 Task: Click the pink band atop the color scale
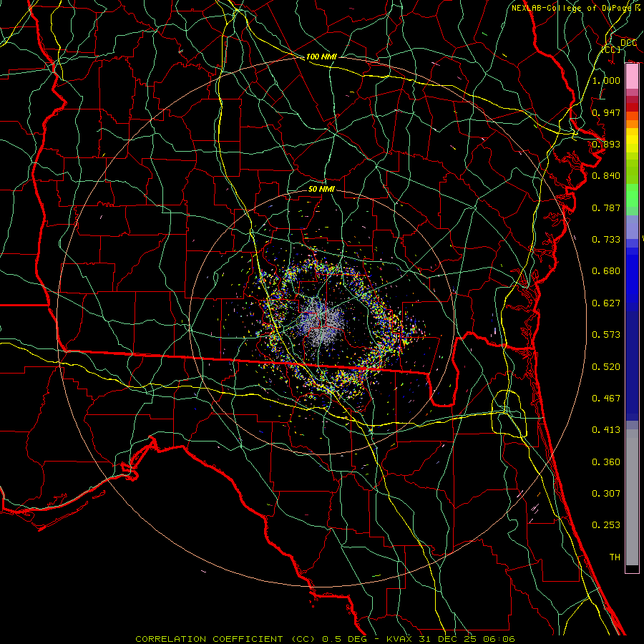point(632,75)
